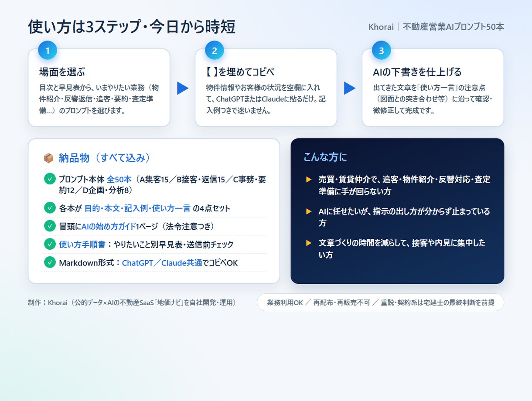Viewport: 532px width, 401px height.
Task: Click the 不動産営業AIプロンプト50本 header text
Action: click(454, 27)
